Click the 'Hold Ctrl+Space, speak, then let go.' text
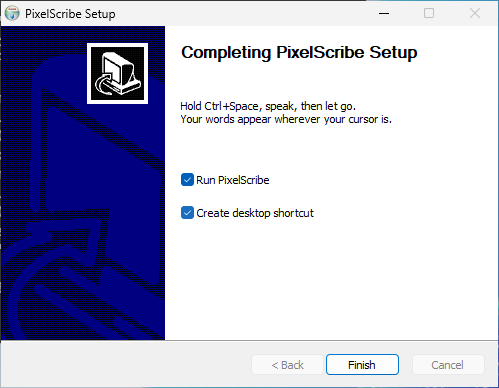The height and width of the screenshot is (388, 499). click(x=268, y=106)
